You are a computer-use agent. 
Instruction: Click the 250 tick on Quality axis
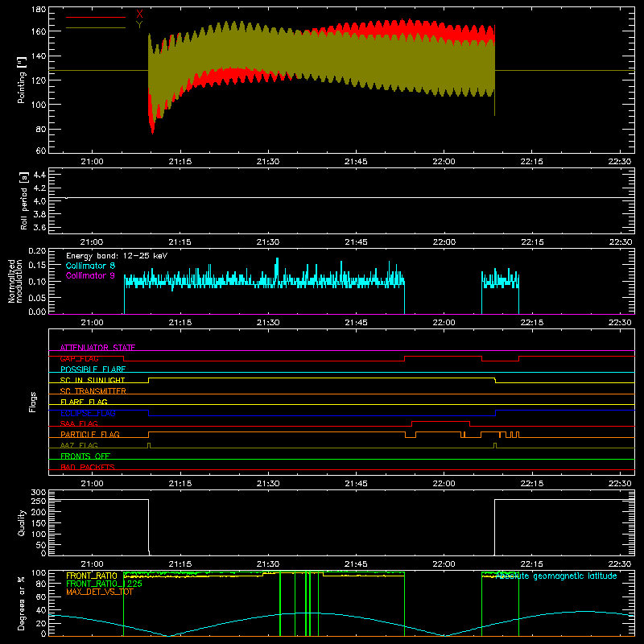pyautogui.click(x=39, y=502)
